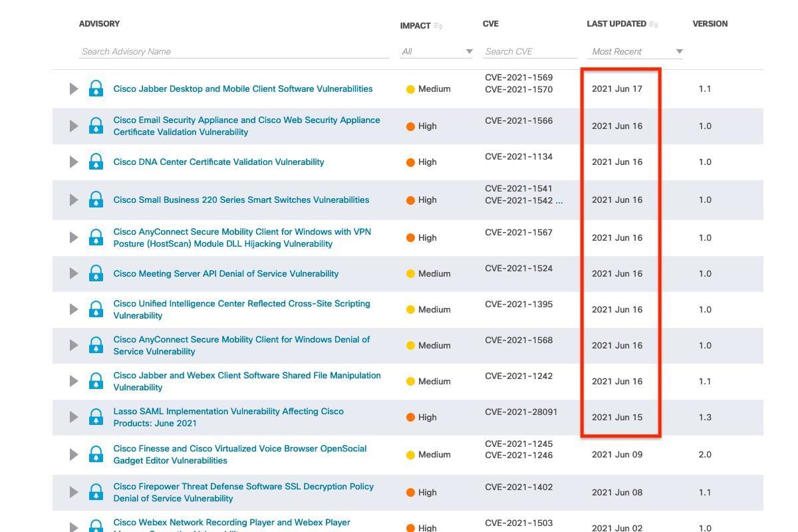The image size is (798, 532).
Task: Select the CVE-2021-1567 cell
Action: click(x=519, y=232)
